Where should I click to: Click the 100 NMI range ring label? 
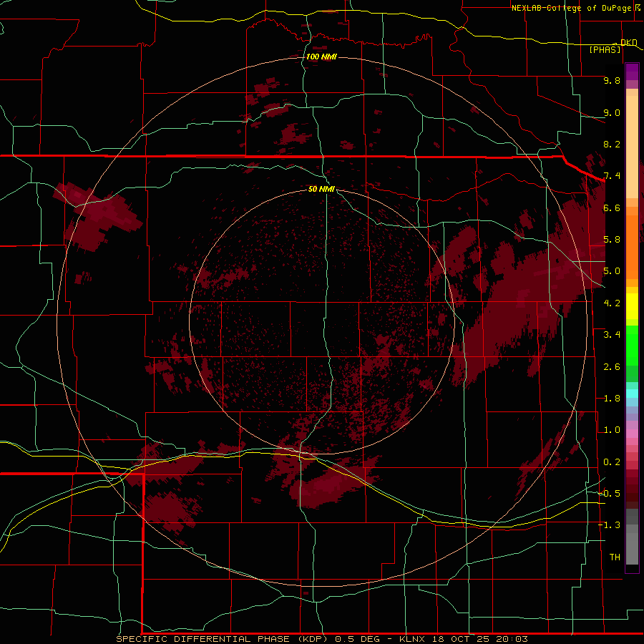click(x=321, y=57)
